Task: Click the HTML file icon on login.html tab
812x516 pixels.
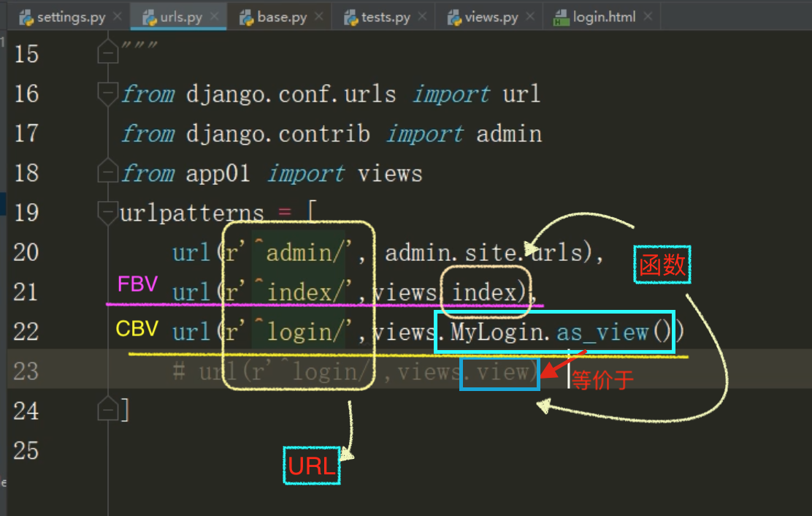Action: 561,18
